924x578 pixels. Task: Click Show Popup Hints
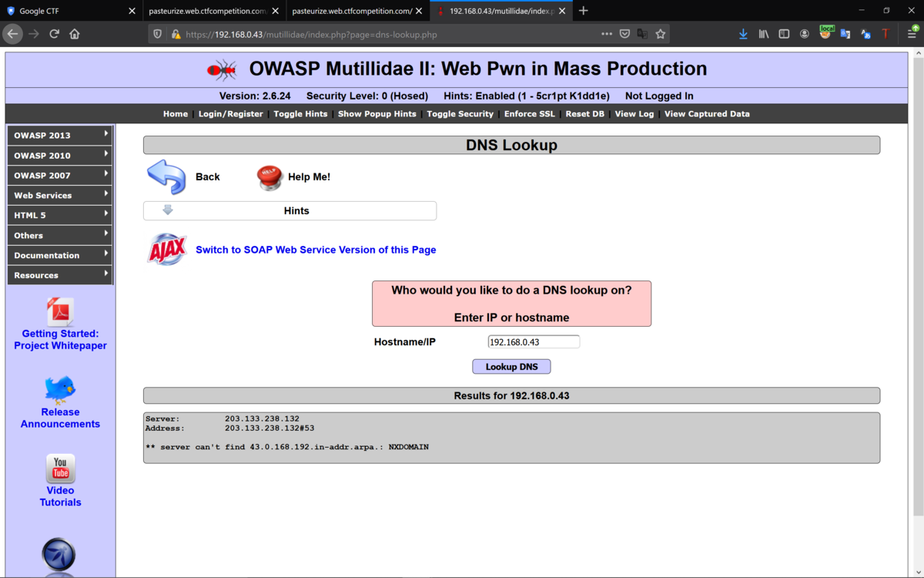coord(377,114)
